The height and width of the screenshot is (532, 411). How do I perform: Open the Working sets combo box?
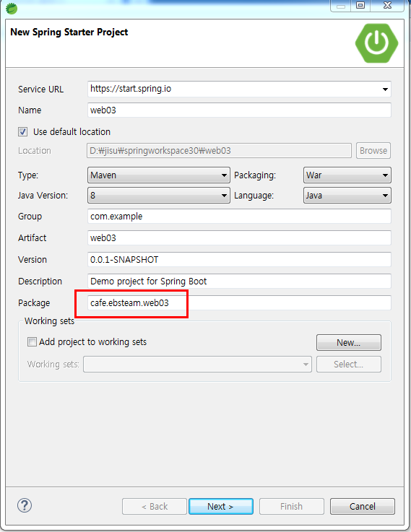pyautogui.click(x=197, y=364)
